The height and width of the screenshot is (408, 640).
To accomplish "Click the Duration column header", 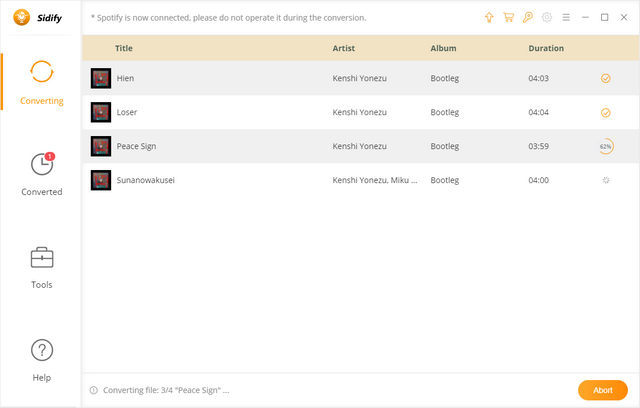I will 546,48.
